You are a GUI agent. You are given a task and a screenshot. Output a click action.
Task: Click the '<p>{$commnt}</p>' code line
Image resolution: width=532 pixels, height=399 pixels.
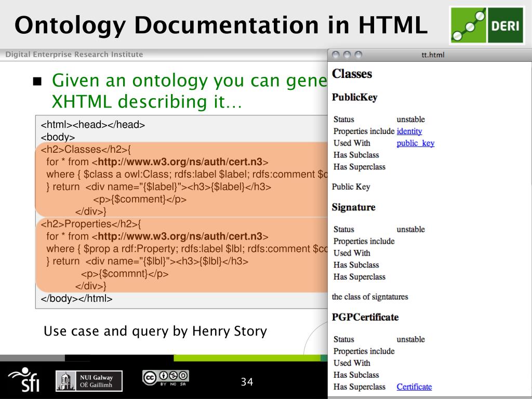125,274
